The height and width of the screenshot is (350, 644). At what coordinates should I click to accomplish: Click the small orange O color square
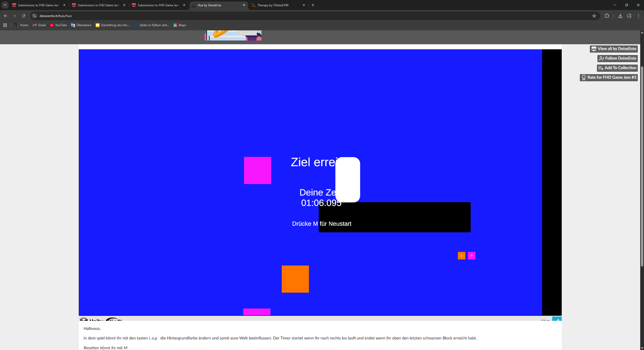[461, 256]
